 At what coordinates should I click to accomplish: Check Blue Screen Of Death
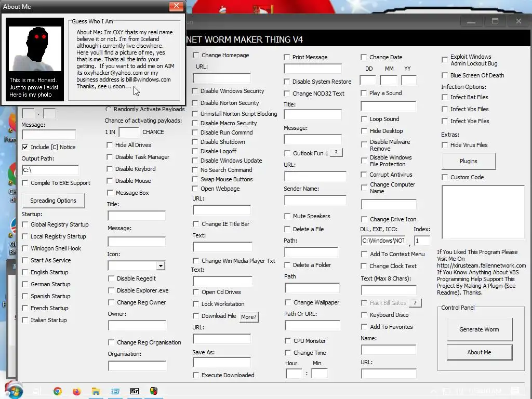pyautogui.click(x=445, y=75)
